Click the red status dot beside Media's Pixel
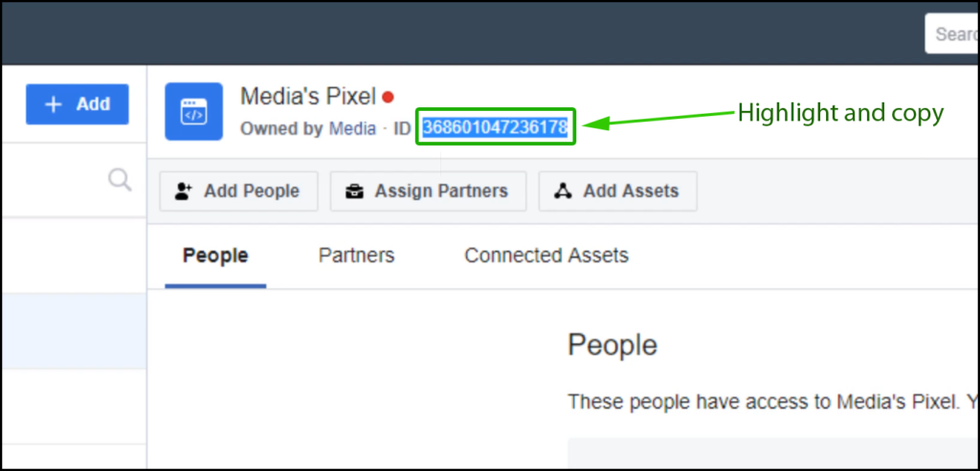The height and width of the screenshot is (471, 980). [388, 97]
